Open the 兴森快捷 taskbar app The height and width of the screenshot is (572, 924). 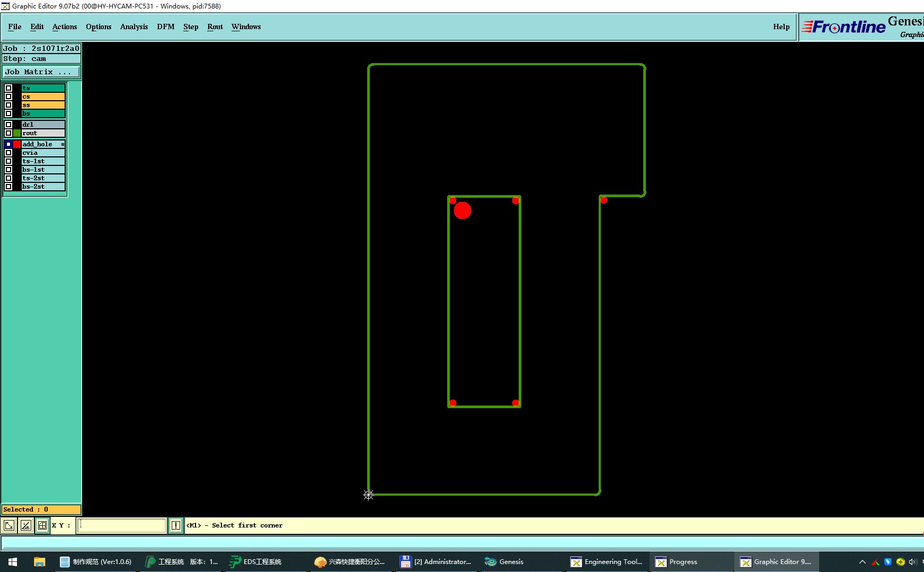[x=350, y=562]
